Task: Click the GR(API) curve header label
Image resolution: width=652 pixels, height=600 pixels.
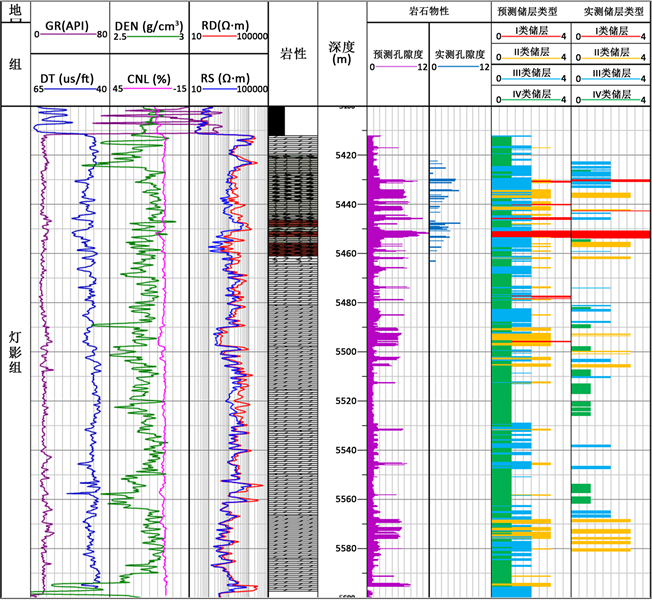Action: coord(73,23)
